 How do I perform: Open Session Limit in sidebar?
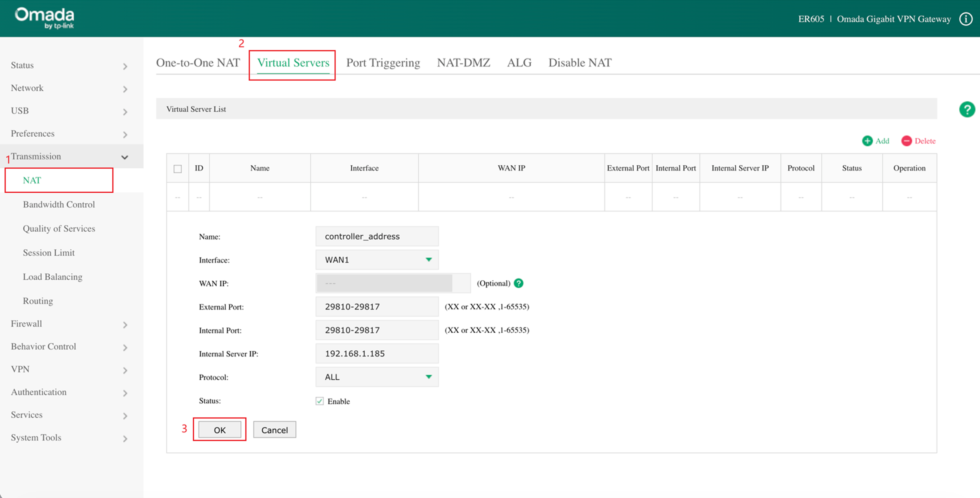(49, 253)
